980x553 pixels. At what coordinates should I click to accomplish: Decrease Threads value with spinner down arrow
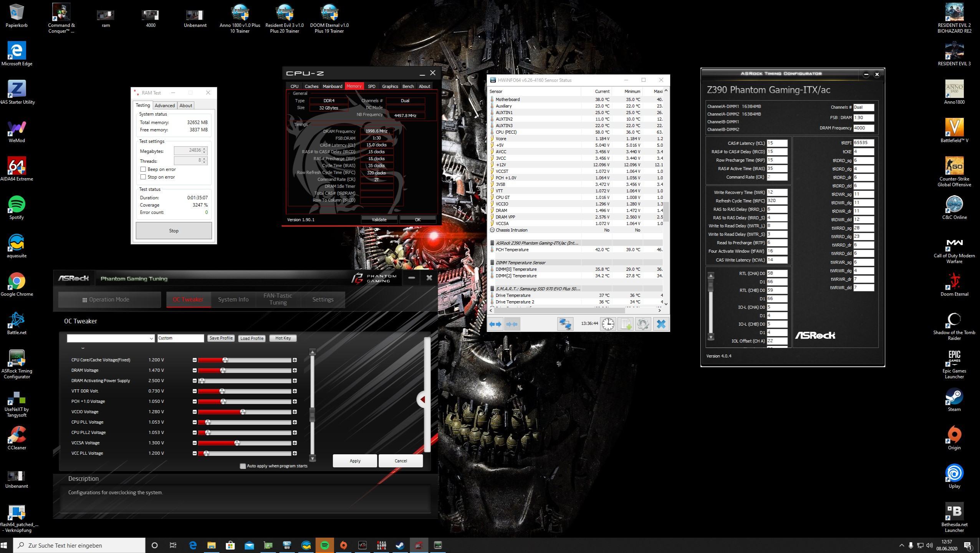click(204, 162)
